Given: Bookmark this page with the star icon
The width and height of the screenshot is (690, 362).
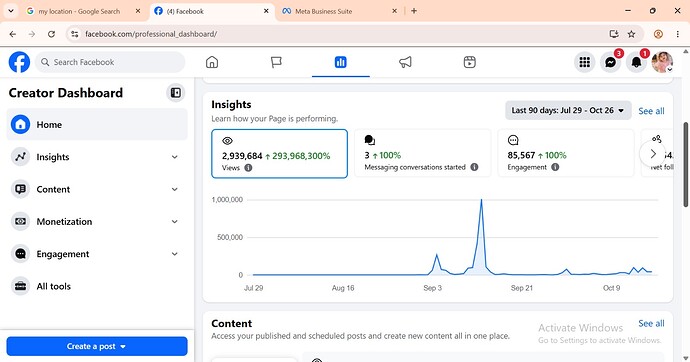Looking at the screenshot, I should (631, 34).
